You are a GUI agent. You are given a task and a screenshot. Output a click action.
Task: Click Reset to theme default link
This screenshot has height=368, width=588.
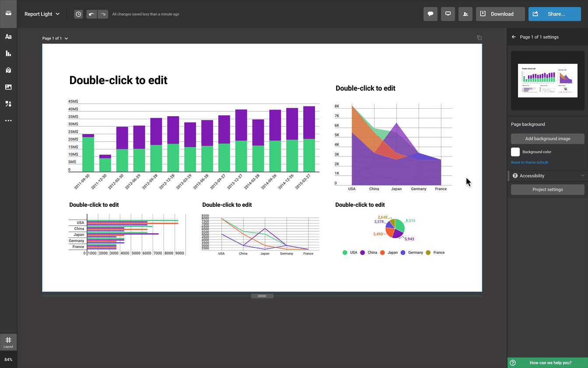coord(529,163)
